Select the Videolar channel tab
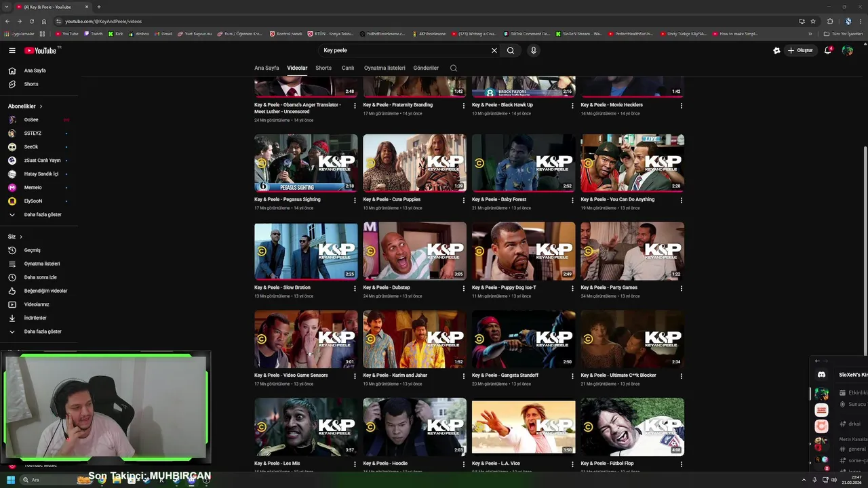The height and width of the screenshot is (488, 868). click(297, 68)
